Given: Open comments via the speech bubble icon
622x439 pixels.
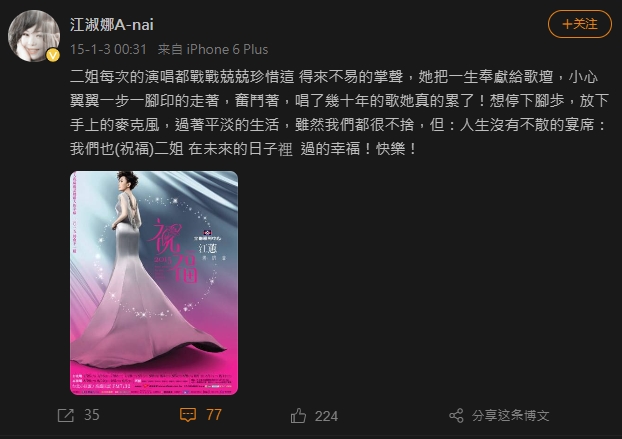Looking at the screenshot, I should point(188,415).
